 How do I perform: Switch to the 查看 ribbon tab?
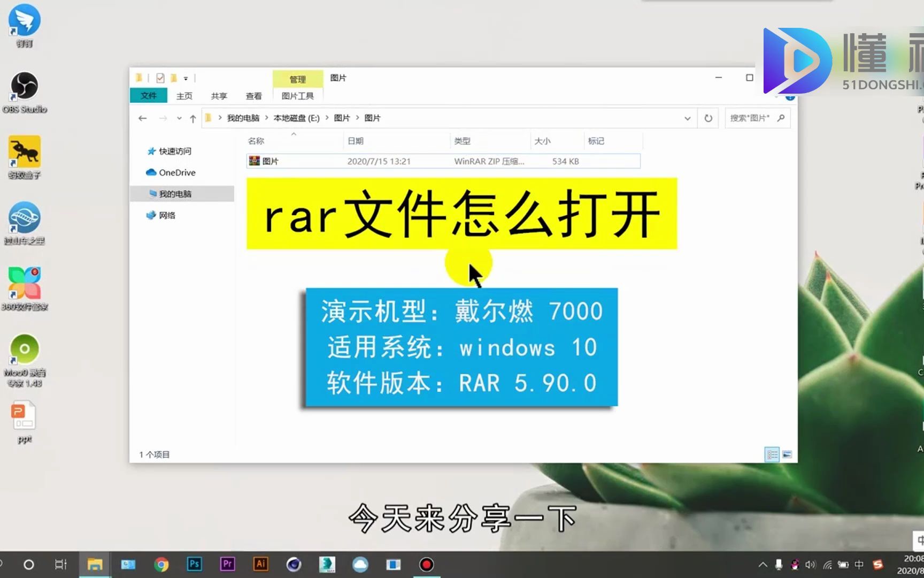click(x=253, y=96)
